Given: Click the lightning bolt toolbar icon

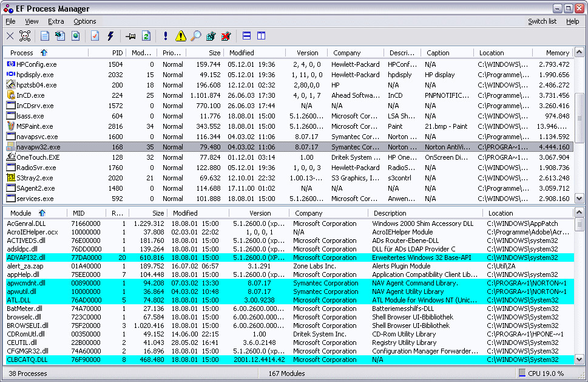Looking at the screenshot, I should coord(110,36).
